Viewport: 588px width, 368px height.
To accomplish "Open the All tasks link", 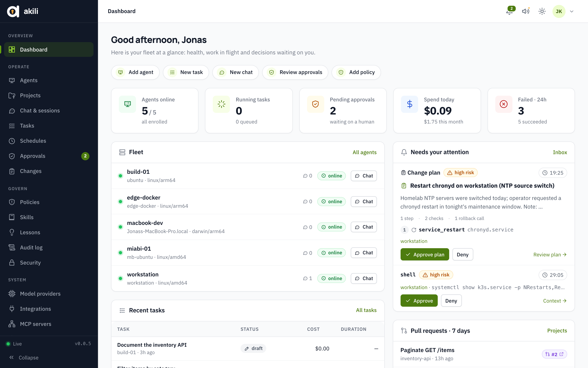I will tap(366, 310).
